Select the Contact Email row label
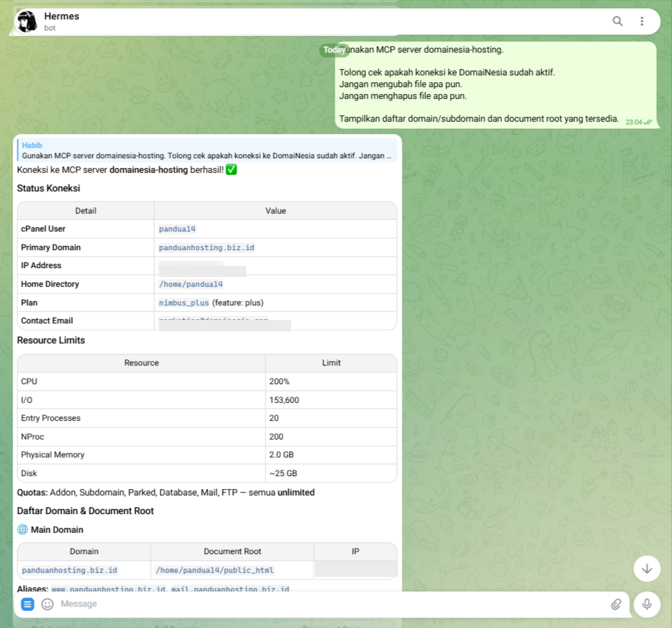The width and height of the screenshot is (672, 628). tap(47, 321)
